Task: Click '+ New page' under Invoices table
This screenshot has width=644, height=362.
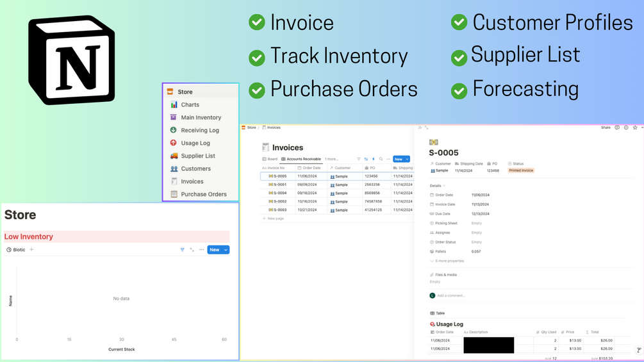Action: click(274, 218)
